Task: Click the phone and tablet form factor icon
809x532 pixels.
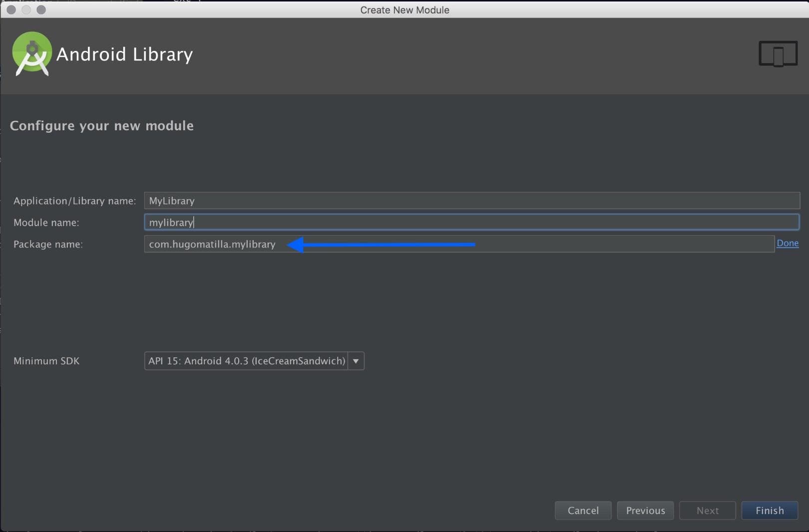Action: click(x=778, y=54)
